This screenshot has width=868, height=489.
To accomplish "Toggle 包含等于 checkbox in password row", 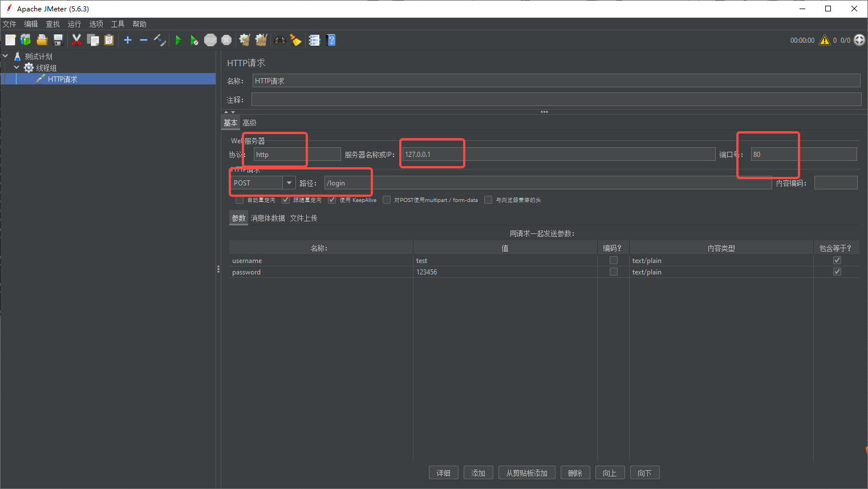I will tap(837, 272).
